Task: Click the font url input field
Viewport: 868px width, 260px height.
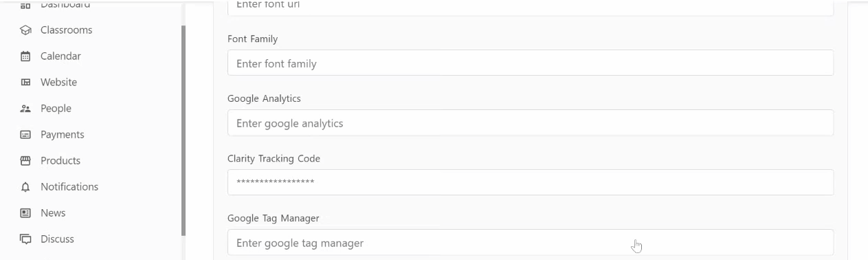Action: click(530, 8)
